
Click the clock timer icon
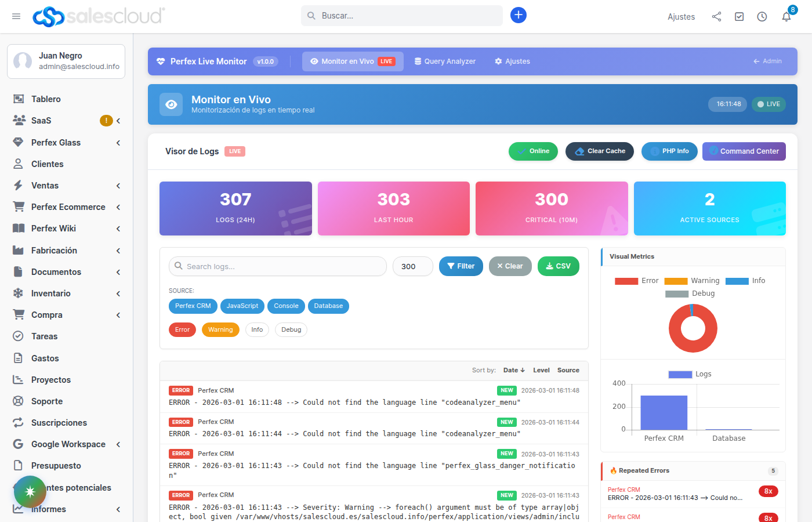click(x=762, y=17)
